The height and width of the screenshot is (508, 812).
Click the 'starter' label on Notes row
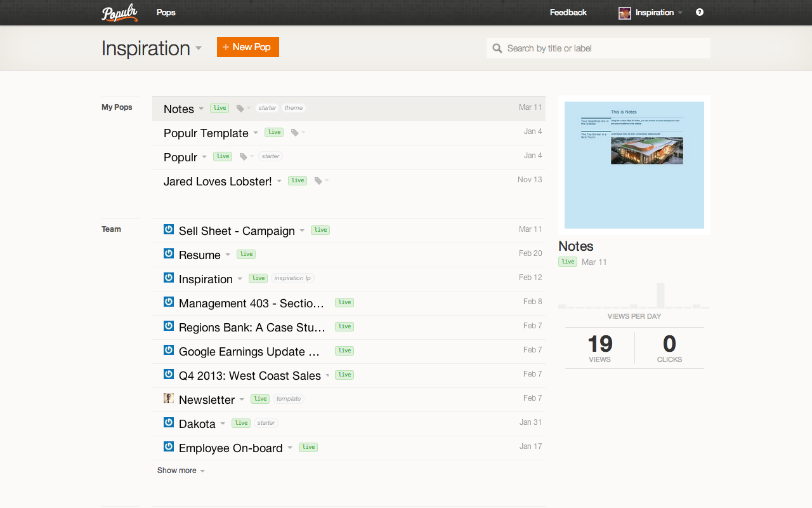(268, 108)
